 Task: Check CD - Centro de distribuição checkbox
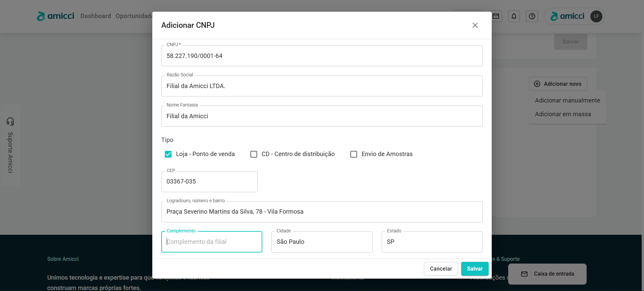(254, 154)
